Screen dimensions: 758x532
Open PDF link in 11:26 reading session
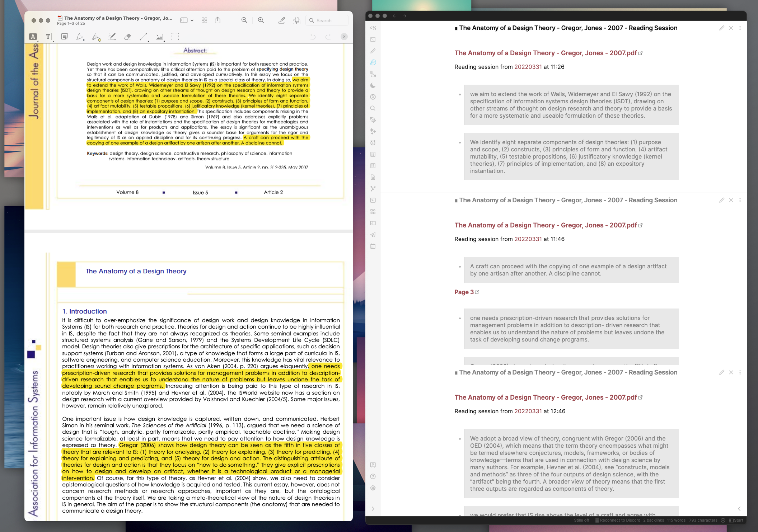[x=548, y=53]
